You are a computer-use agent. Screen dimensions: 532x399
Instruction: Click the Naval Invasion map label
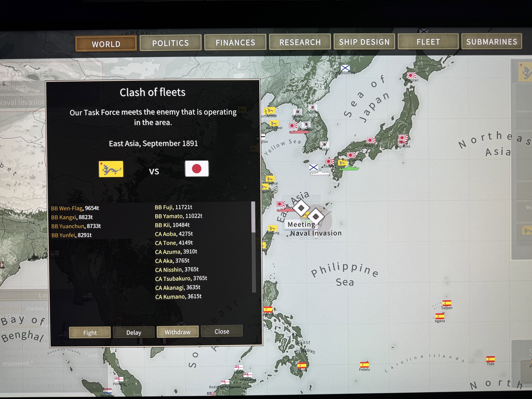pos(316,233)
